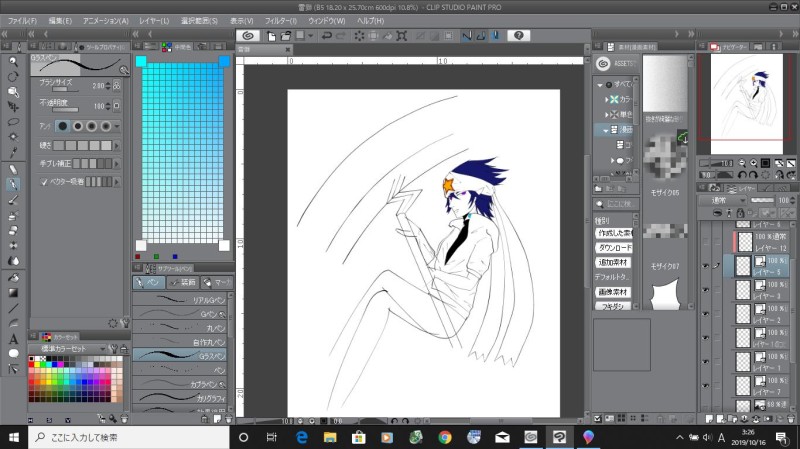
Task: Select リアルGペン sub tool
Action: point(179,300)
